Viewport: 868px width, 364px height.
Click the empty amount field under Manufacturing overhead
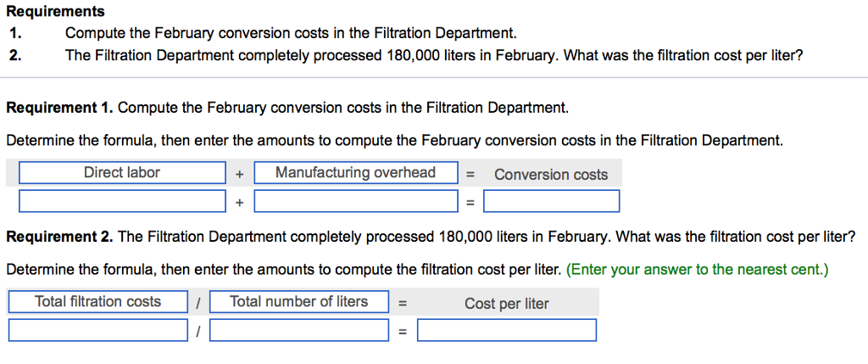coord(356,202)
